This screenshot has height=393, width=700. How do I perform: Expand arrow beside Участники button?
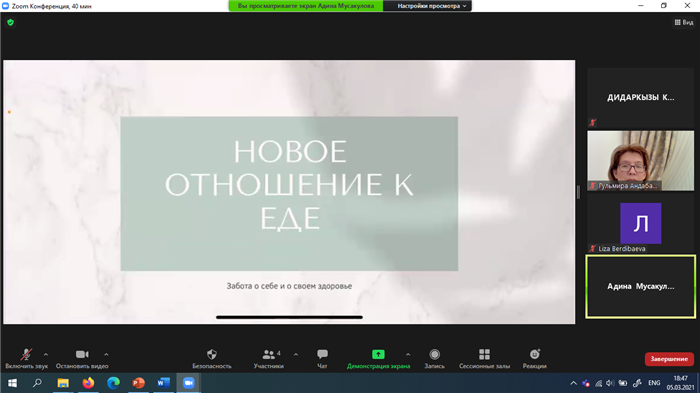pos(296,355)
